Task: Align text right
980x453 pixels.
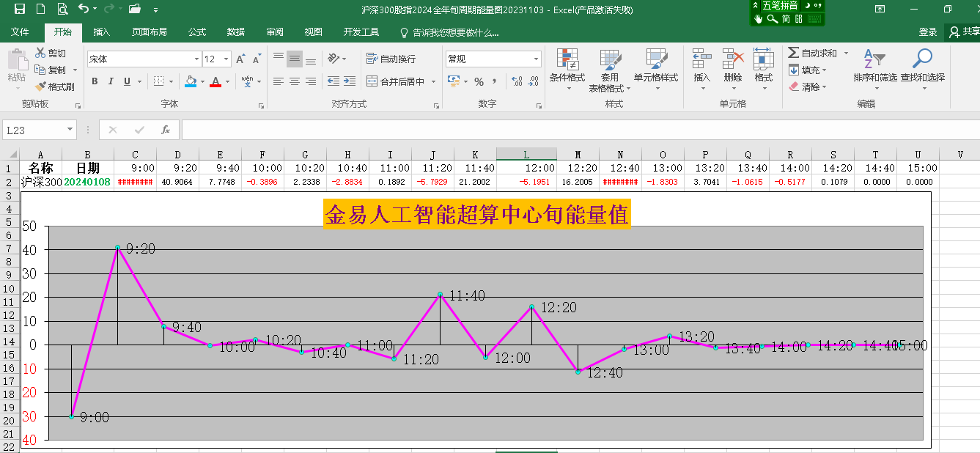Action: tap(311, 81)
